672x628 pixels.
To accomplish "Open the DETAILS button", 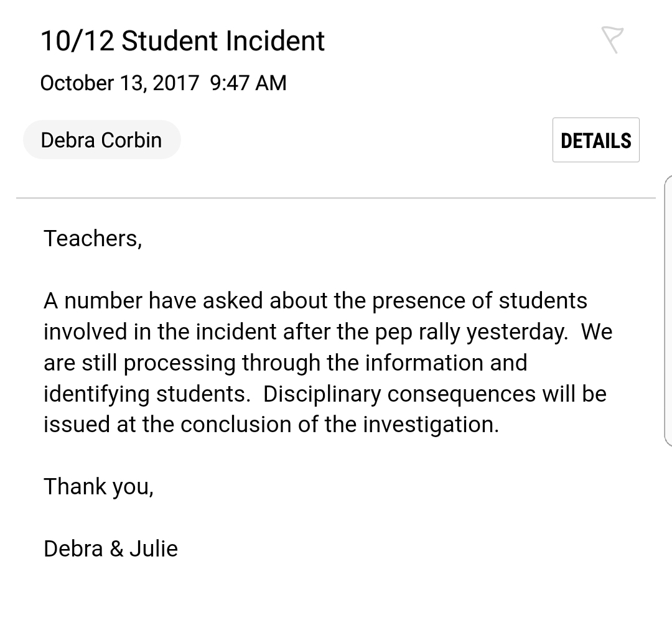I will pos(595,141).
